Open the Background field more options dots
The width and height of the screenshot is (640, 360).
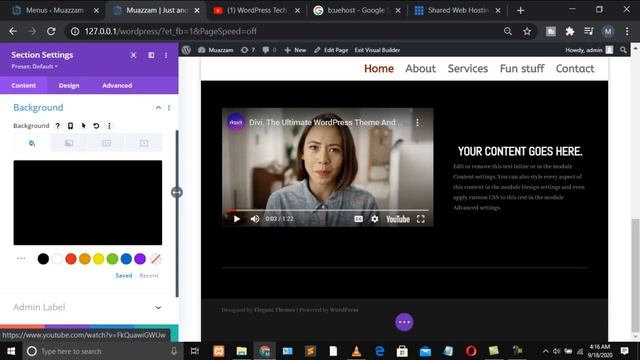tap(109, 126)
